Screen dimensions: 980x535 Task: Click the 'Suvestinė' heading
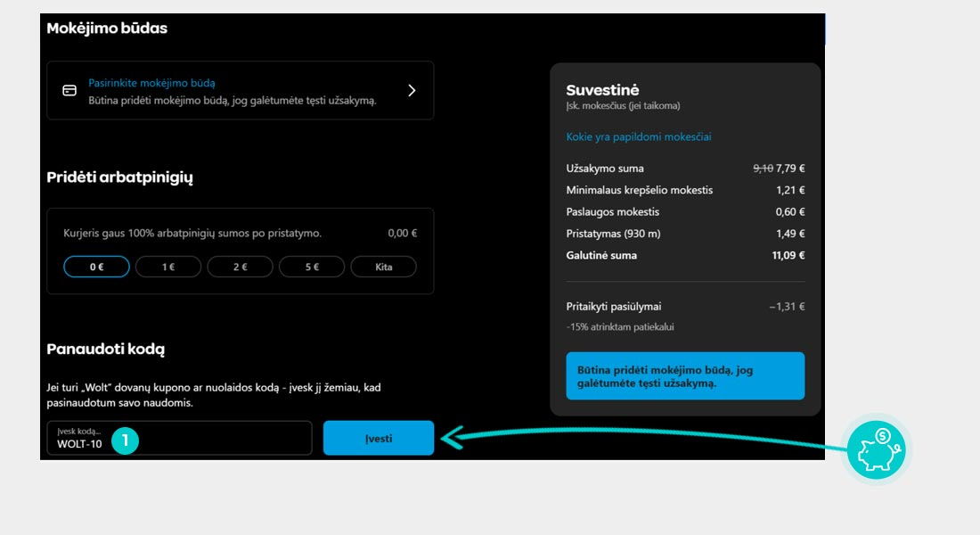602,90
